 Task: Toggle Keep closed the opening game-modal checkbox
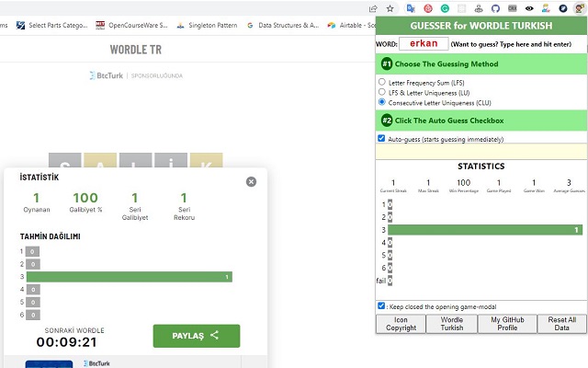[381, 305]
